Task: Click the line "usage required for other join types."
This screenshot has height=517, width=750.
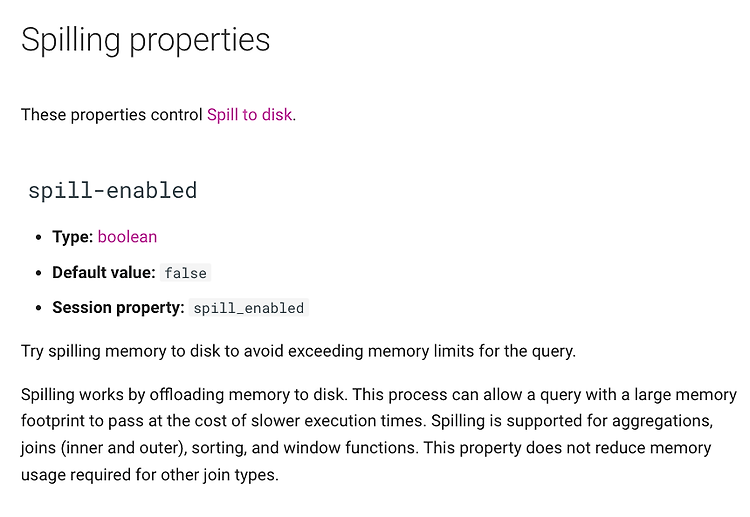Action: click(x=150, y=475)
